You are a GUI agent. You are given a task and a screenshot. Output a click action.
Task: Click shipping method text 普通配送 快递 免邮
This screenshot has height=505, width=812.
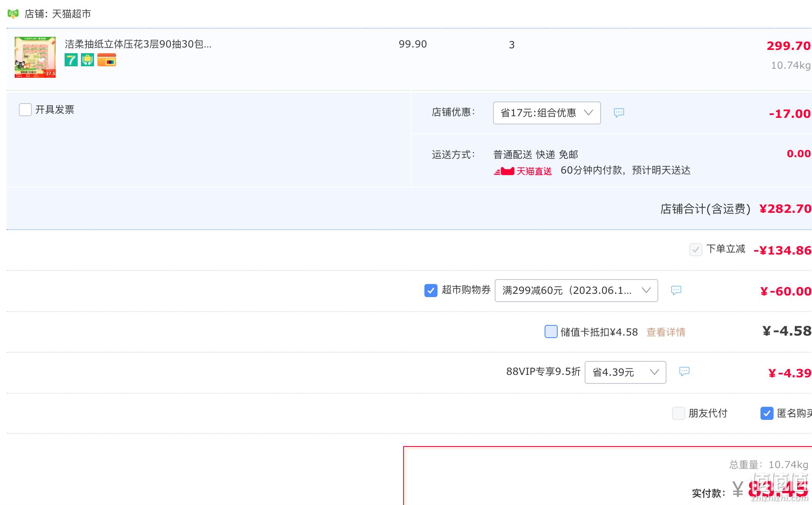click(x=536, y=155)
